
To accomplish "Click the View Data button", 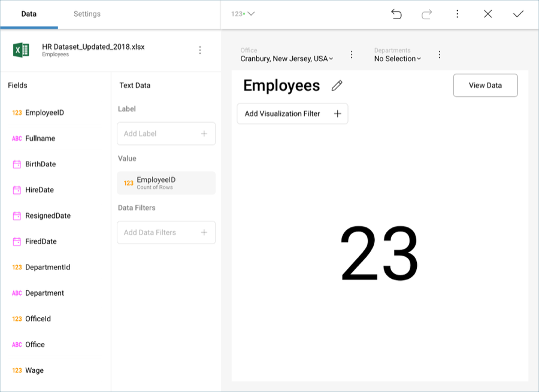I will (x=485, y=85).
